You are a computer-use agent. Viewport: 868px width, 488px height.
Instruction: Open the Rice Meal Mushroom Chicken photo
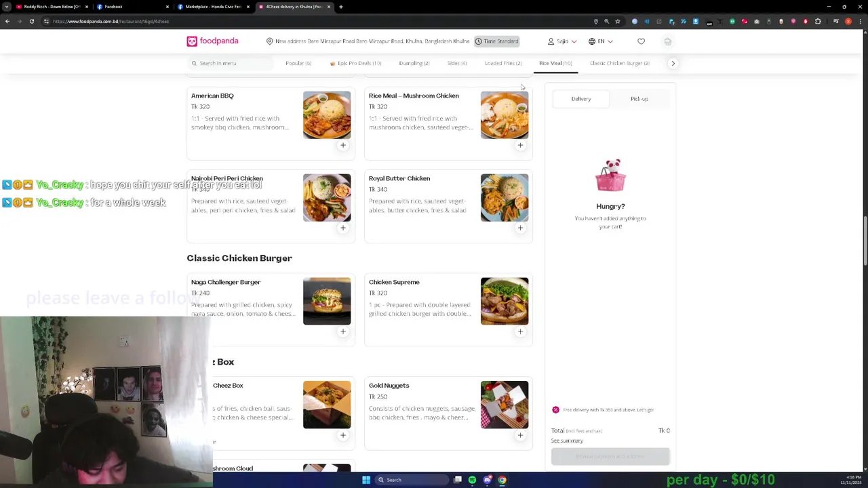tap(505, 115)
